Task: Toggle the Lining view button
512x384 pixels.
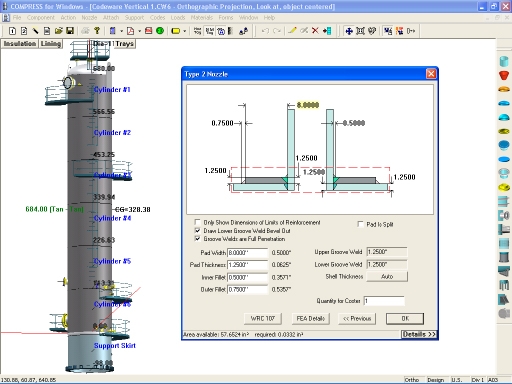Action: pos(51,44)
